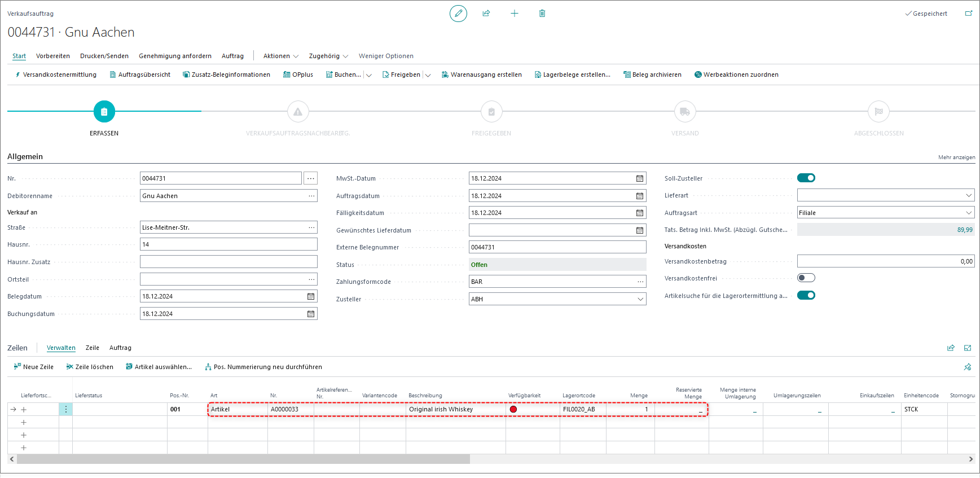Click Pos. Nummerierung neu durchführen
The height and width of the screenshot is (478, 980).
click(x=263, y=367)
